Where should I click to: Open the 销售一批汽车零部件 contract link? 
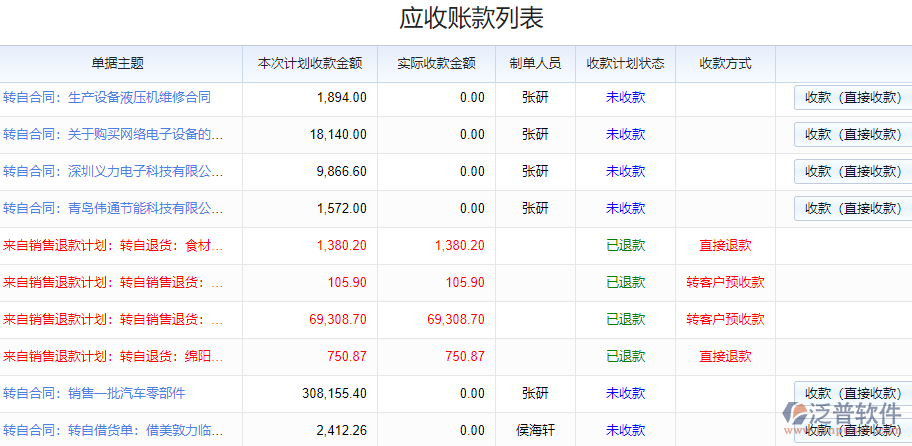point(94,394)
